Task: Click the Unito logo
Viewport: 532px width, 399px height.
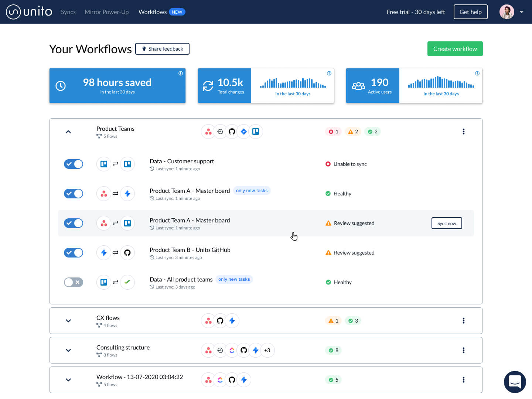Action: point(29,12)
